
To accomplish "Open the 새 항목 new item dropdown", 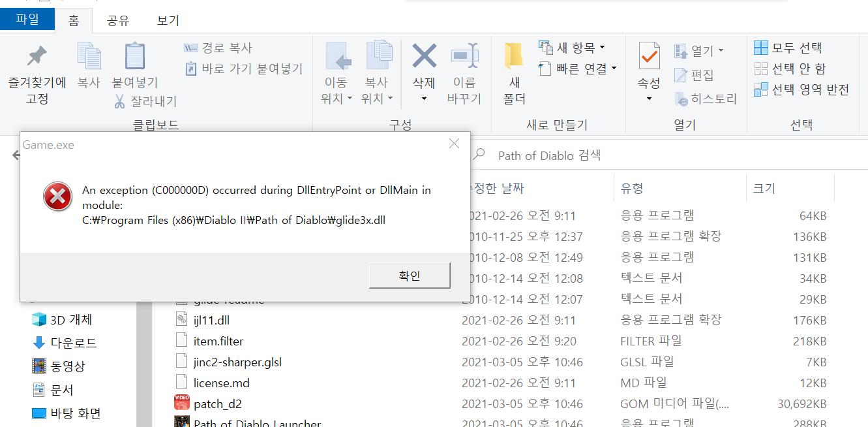I will pos(572,48).
